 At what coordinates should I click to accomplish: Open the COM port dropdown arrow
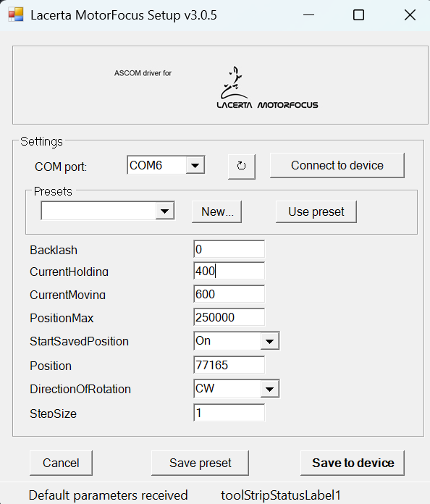pyautogui.click(x=195, y=166)
